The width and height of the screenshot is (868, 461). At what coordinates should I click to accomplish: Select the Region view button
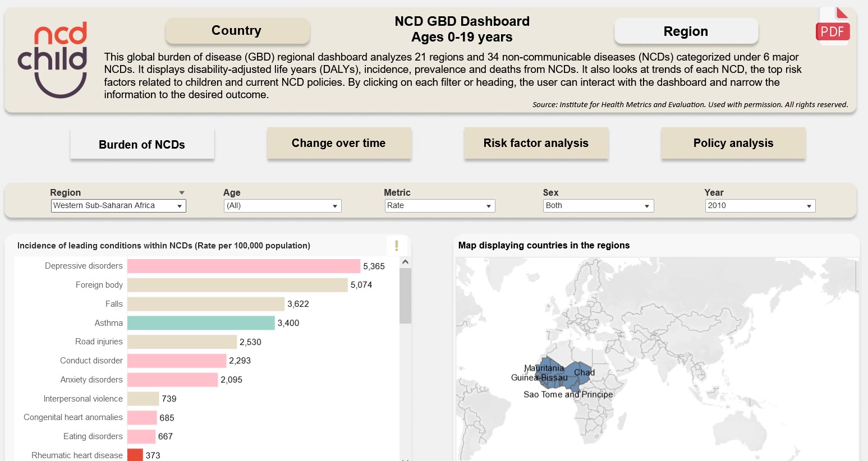pos(686,31)
